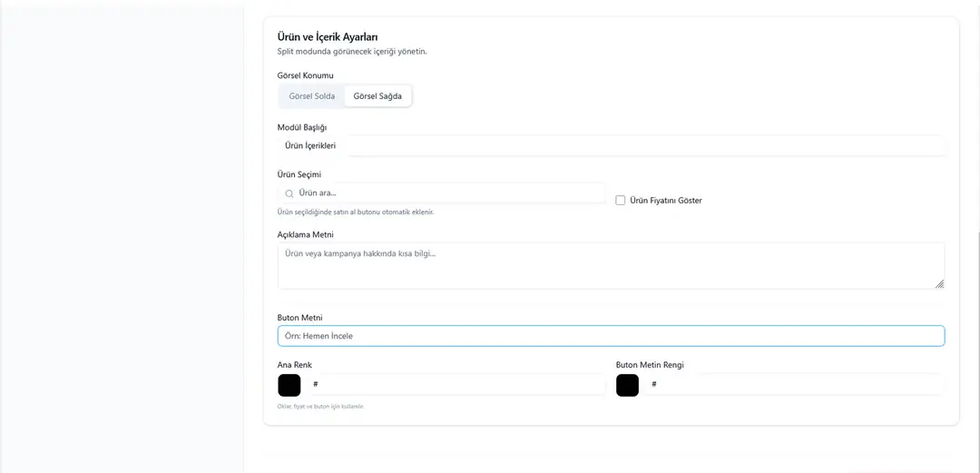Open the Buton Metin Rengi color swatch
The height and width of the screenshot is (473, 980).
coord(627,385)
